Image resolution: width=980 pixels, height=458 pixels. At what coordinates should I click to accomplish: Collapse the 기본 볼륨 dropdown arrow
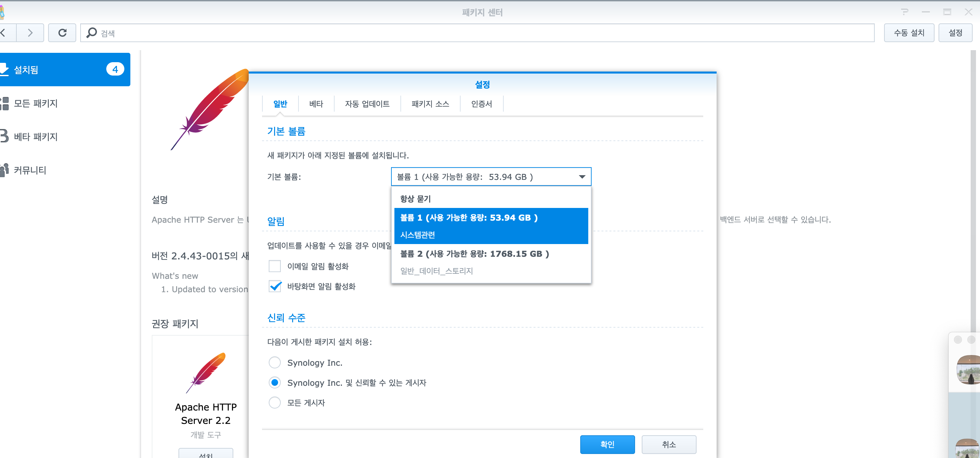pos(582,177)
